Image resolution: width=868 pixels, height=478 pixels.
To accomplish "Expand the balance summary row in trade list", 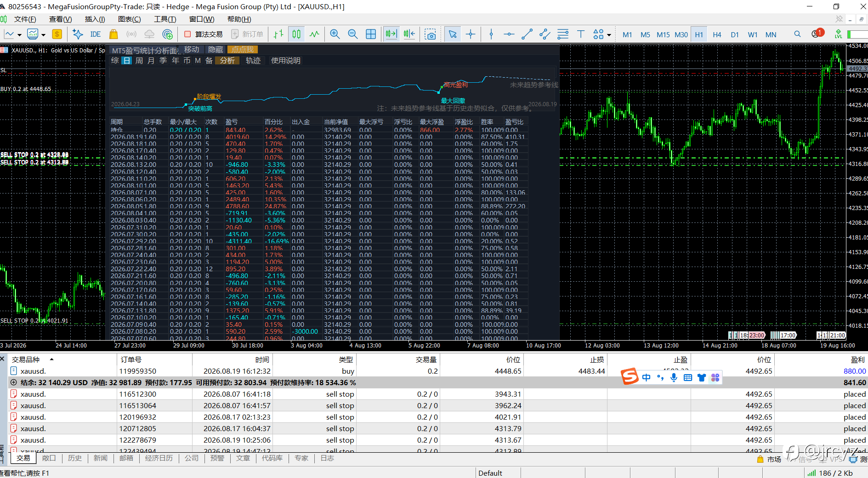I will click(x=14, y=382).
